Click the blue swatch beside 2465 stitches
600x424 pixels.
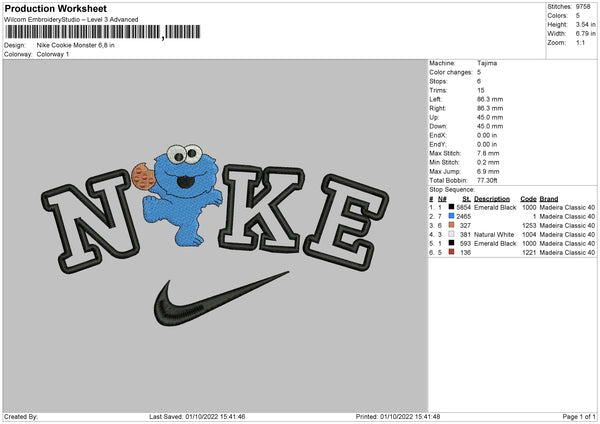[x=452, y=216]
